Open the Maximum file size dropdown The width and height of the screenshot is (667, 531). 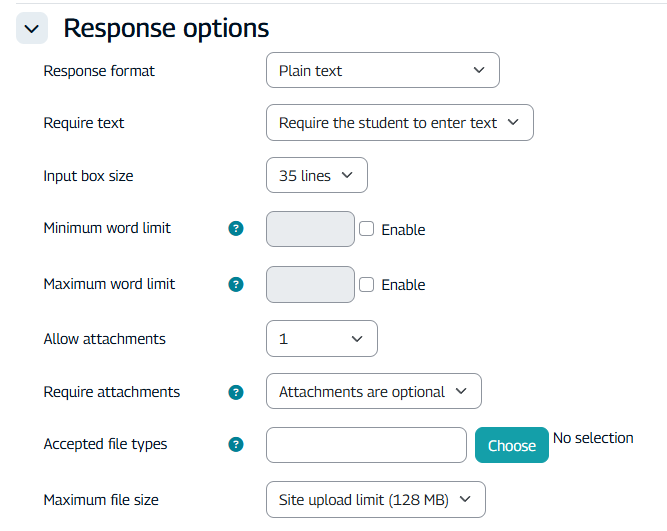click(x=375, y=500)
